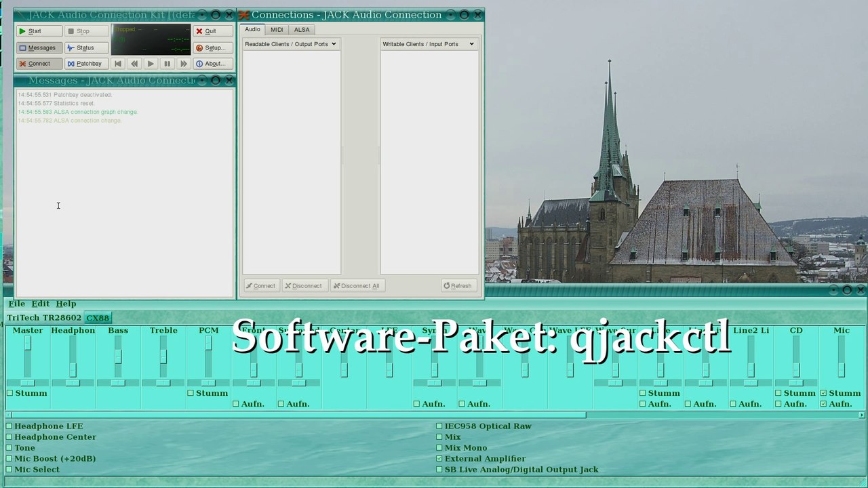The image size is (868, 488).
Task: Select the CX88 sound card tab
Action: [x=98, y=318]
